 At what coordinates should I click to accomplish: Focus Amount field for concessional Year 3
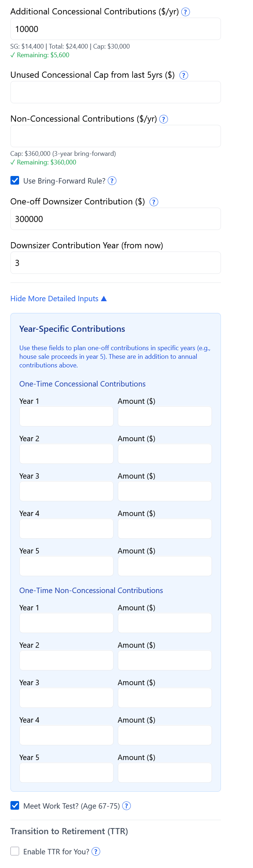[165, 491]
